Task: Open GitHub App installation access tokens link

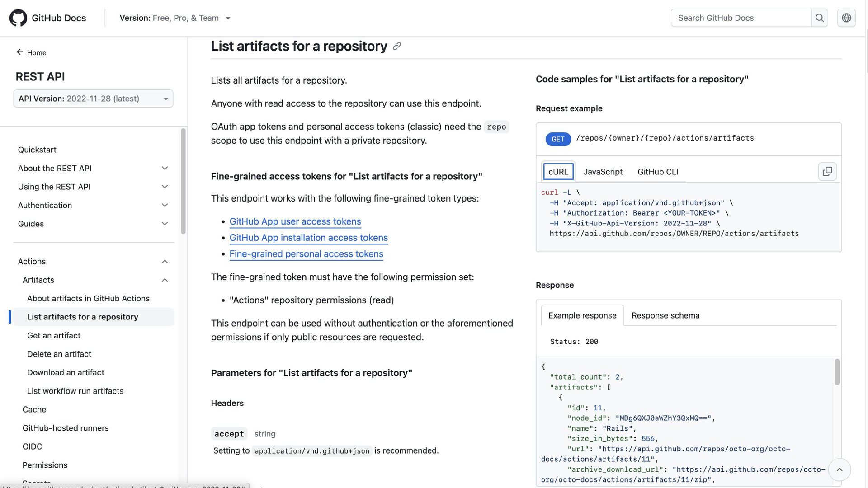Action: [308, 238]
